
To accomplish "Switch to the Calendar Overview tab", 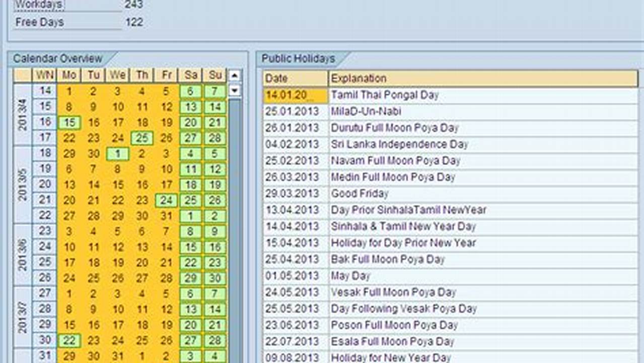I will (x=57, y=58).
